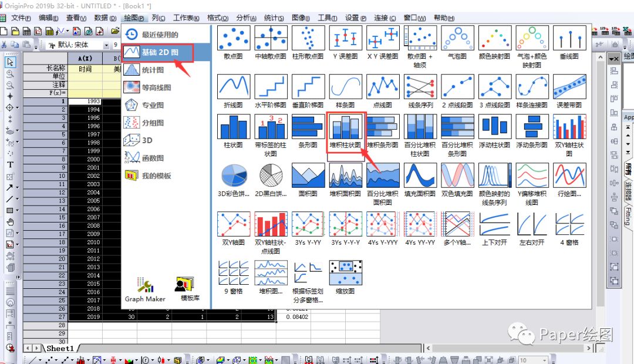This screenshot has width=634, height=364.
Task: Open the 专业图 specialized plots category
Action: coord(166,105)
